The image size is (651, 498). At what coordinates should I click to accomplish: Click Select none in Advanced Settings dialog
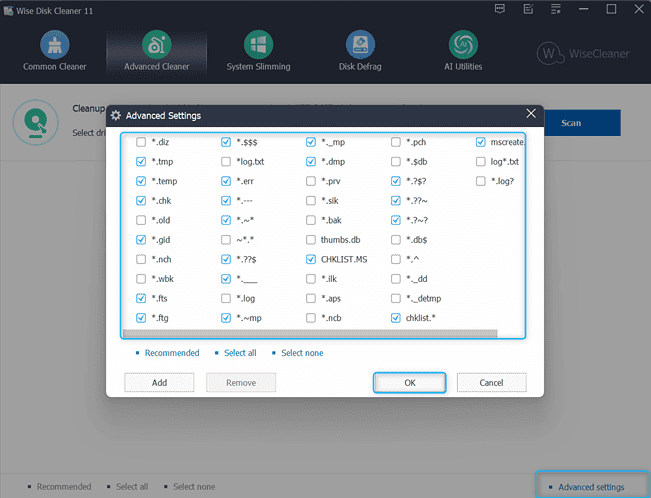click(x=301, y=353)
